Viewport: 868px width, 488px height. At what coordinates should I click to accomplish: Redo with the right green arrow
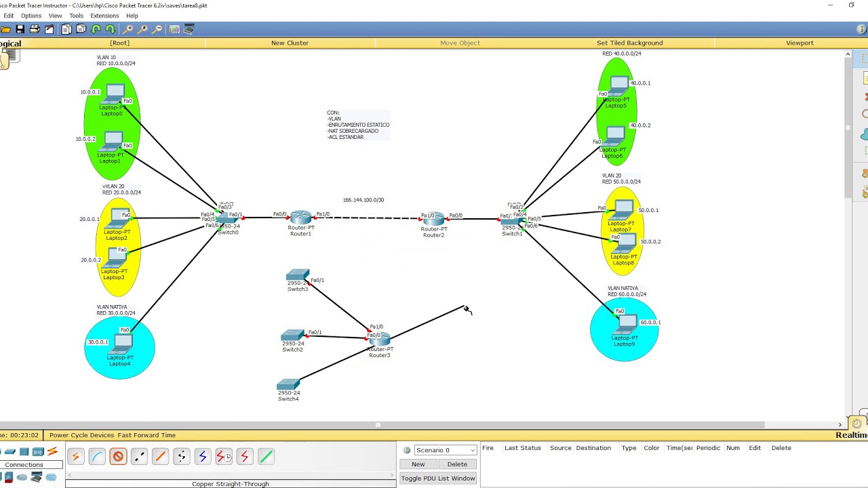point(110,29)
